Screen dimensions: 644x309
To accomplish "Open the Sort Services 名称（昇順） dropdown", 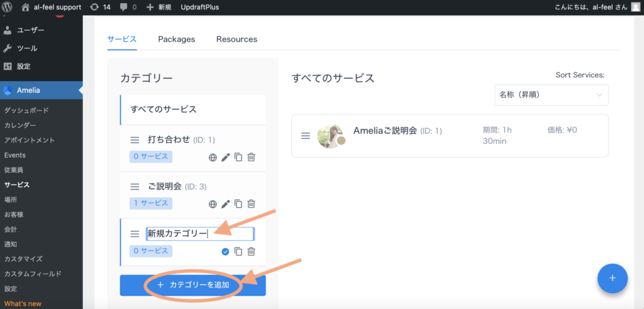I will tap(551, 95).
